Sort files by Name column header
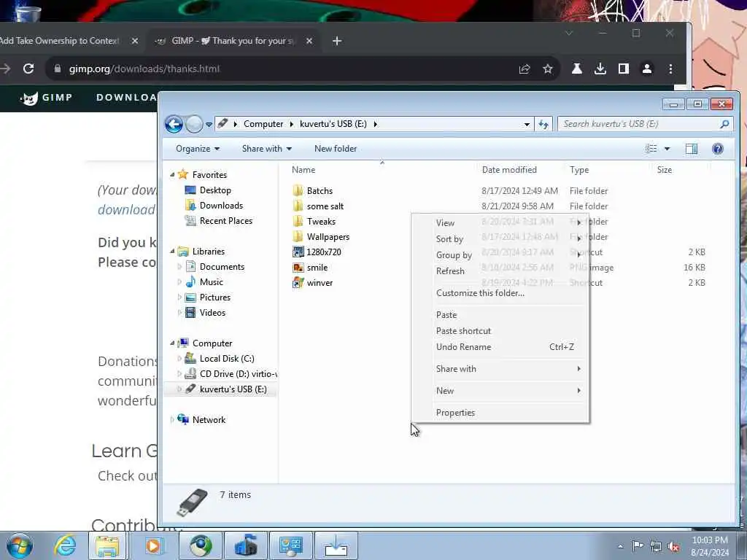This screenshot has width=747, height=560. [303, 169]
